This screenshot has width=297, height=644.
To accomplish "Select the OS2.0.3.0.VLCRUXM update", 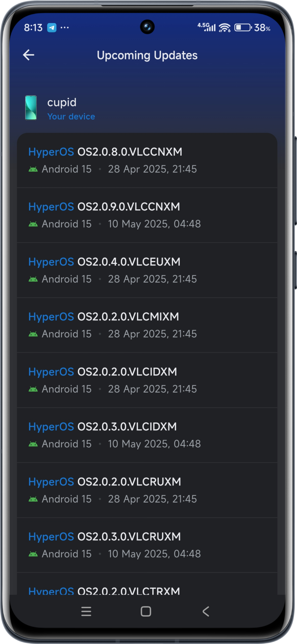I will click(x=147, y=545).
